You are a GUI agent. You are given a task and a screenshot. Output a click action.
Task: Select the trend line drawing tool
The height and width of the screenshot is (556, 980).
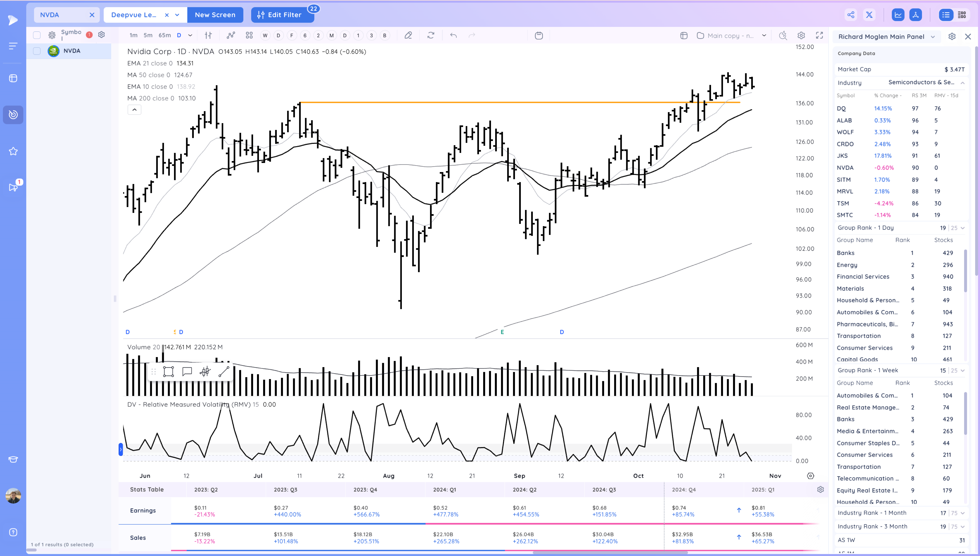pos(223,372)
